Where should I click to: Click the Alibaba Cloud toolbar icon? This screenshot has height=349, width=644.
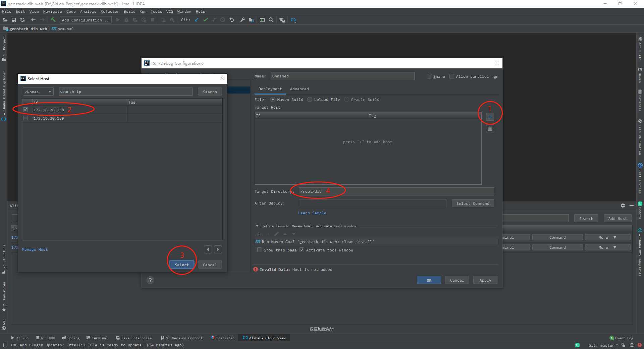coord(293,20)
